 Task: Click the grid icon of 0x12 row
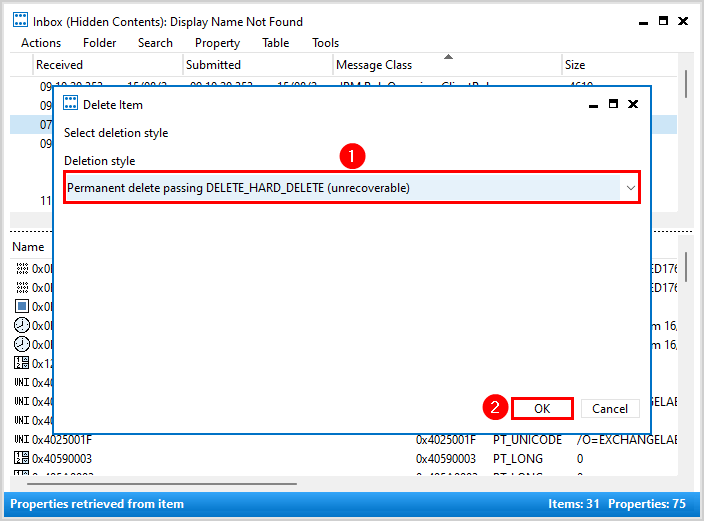click(x=22, y=363)
